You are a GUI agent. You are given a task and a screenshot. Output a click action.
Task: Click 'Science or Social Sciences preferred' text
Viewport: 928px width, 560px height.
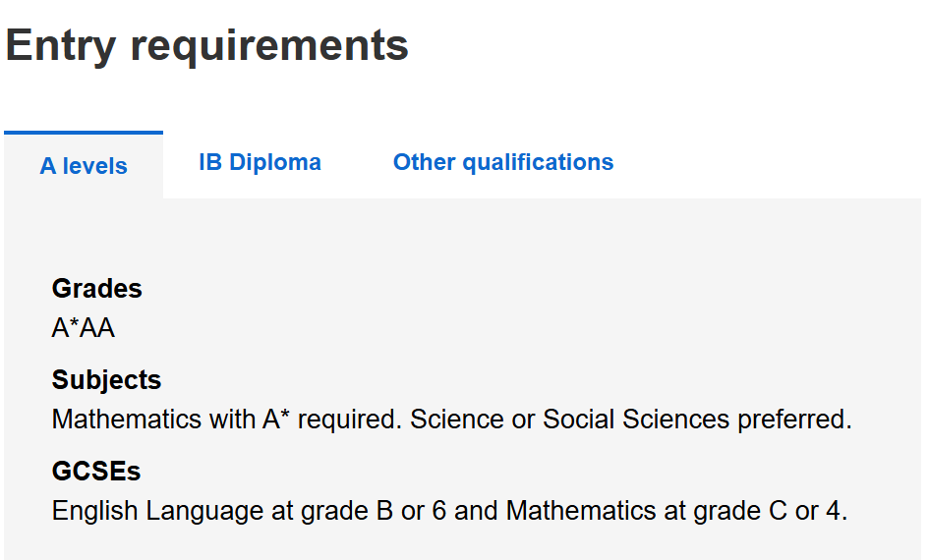pos(629,420)
